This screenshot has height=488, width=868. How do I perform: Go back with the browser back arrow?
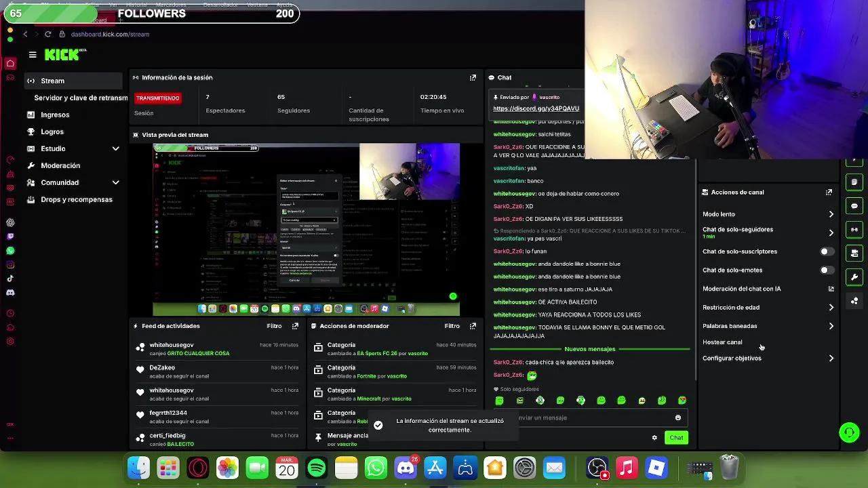coord(25,34)
